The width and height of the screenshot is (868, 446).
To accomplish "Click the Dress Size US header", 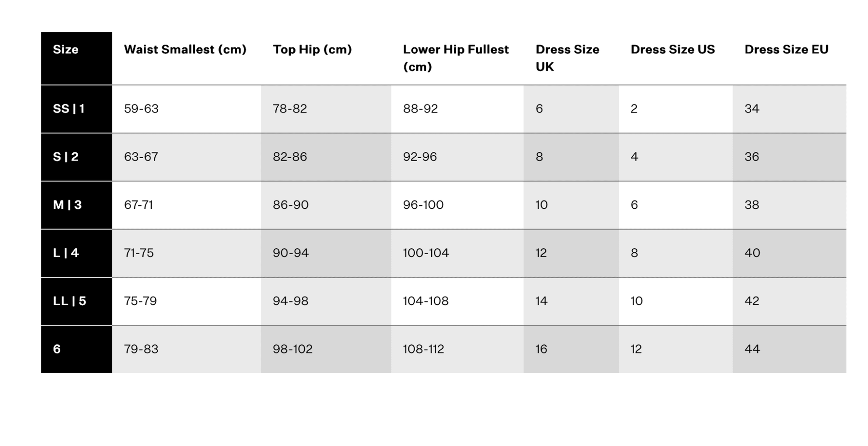I will [x=672, y=50].
